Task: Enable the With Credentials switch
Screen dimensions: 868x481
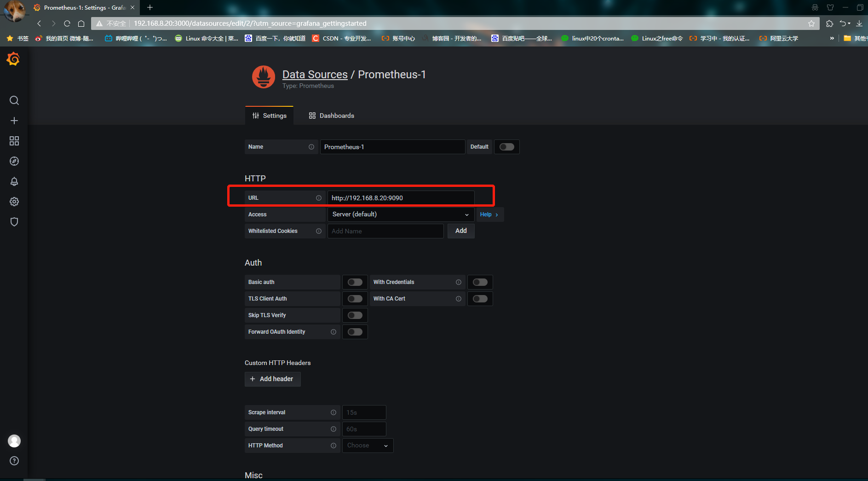Action: pyautogui.click(x=480, y=282)
